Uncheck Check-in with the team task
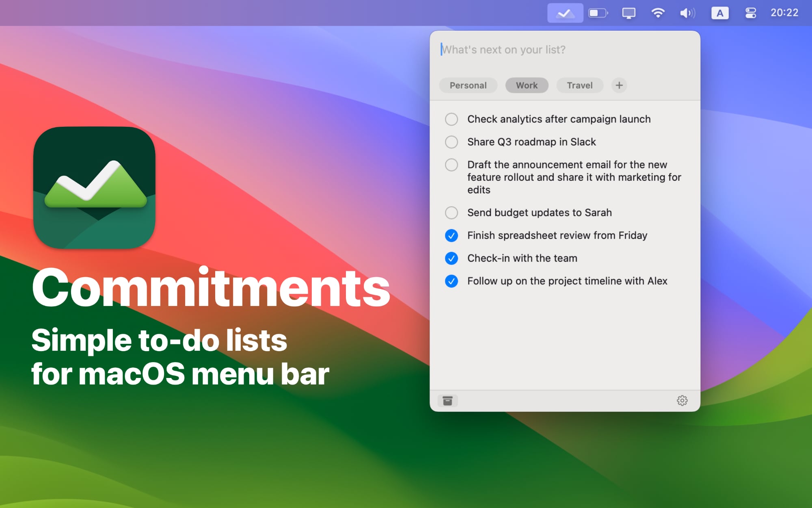Viewport: 812px width, 508px height. pyautogui.click(x=451, y=258)
